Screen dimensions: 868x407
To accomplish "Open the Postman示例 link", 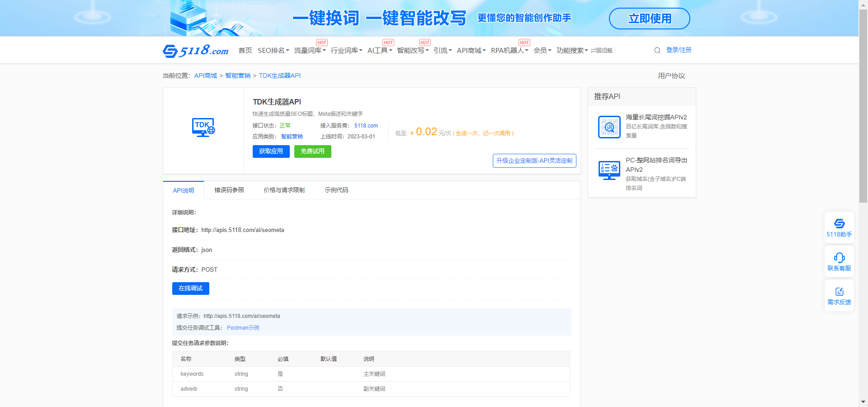I will pos(243,328).
